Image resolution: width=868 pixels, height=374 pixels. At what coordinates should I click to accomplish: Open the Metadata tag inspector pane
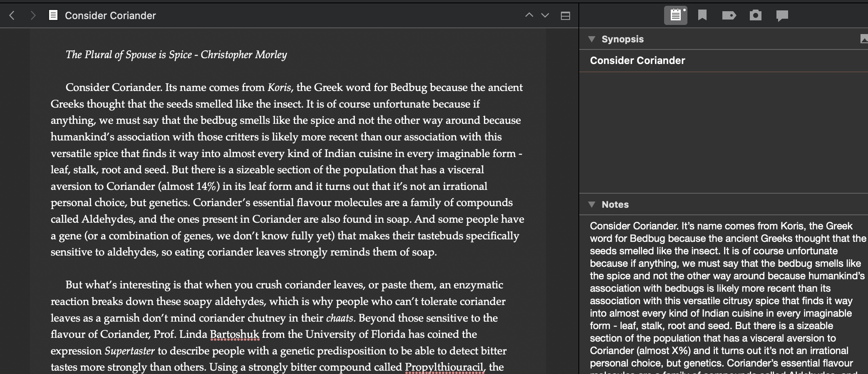(x=729, y=16)
